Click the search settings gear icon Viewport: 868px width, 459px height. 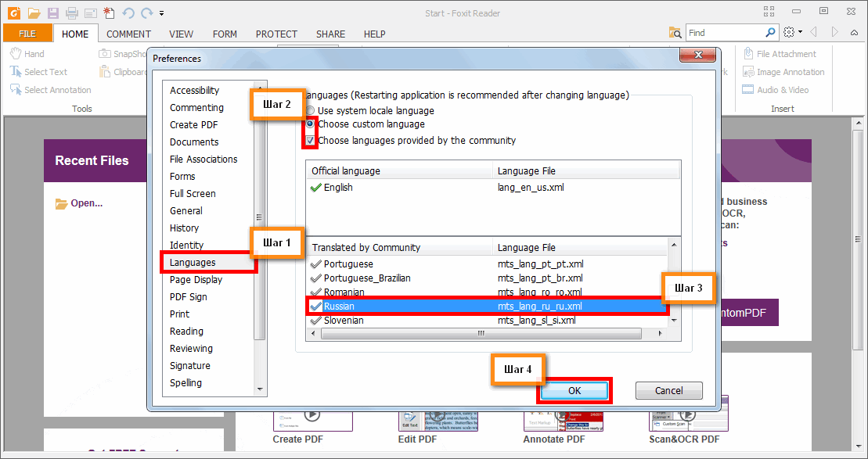pyautogui.click(x=789, y=33)
